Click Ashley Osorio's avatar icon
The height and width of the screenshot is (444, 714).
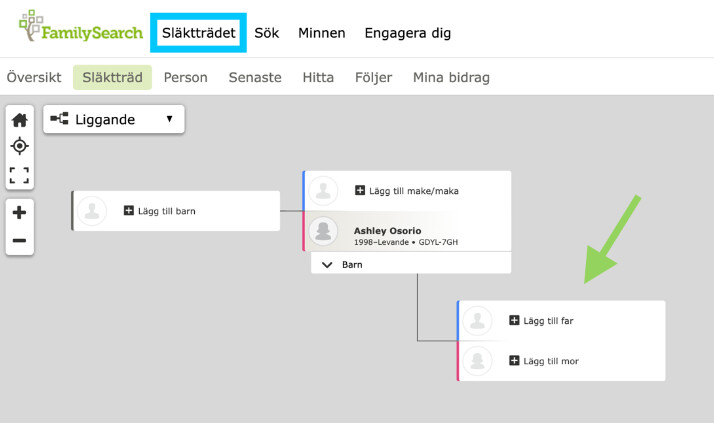323,231
